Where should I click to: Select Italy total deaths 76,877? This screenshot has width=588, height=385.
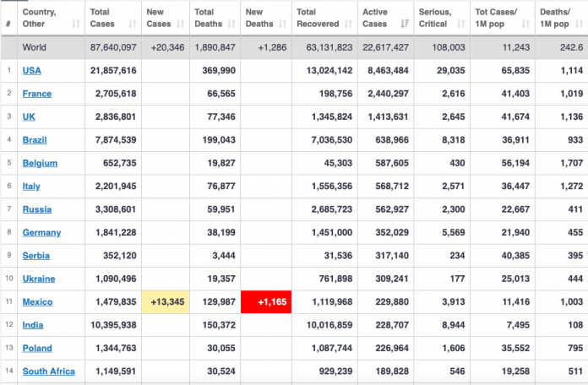click(221, 187)
